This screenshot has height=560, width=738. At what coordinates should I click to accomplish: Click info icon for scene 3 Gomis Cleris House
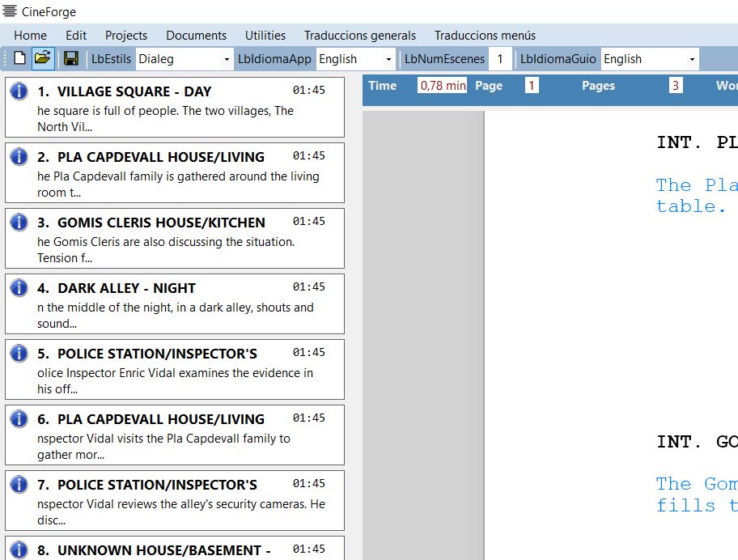[x=19, y=222]
